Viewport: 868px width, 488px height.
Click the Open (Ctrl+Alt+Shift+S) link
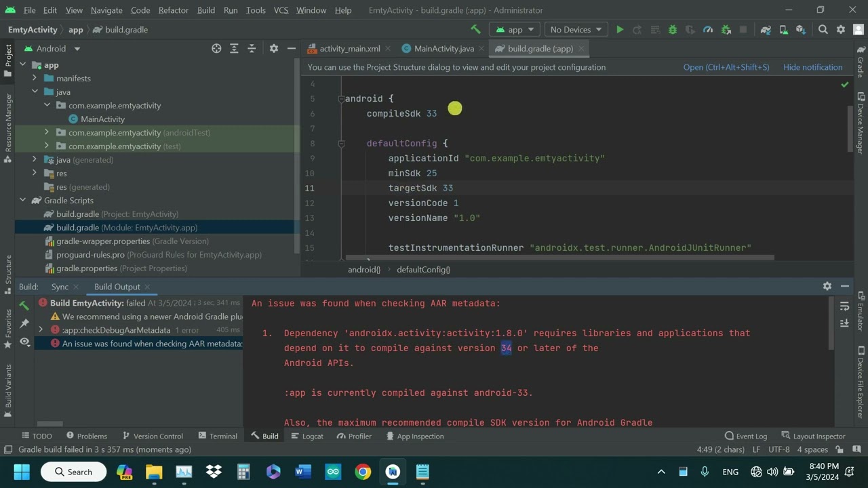[x=726, y=67]
